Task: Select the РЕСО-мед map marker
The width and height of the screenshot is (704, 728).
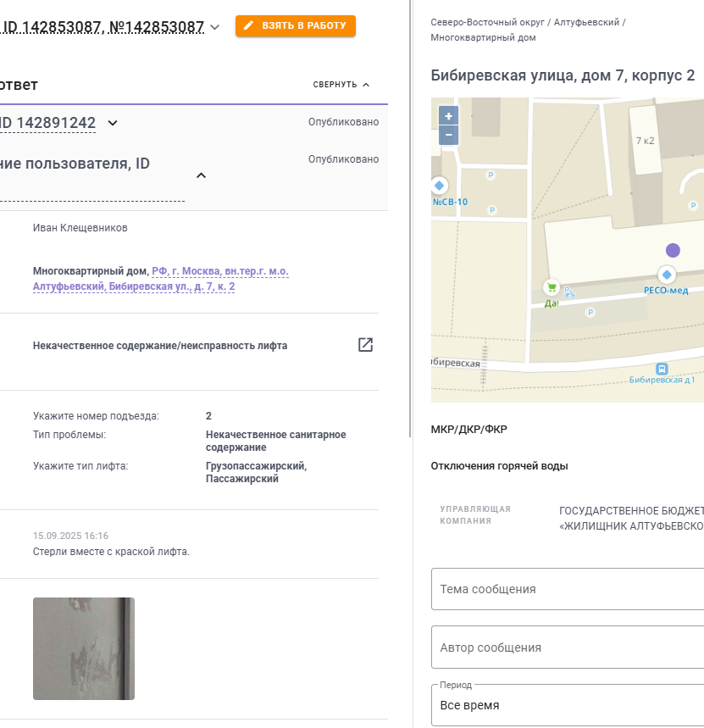Action: coord(667,275)
